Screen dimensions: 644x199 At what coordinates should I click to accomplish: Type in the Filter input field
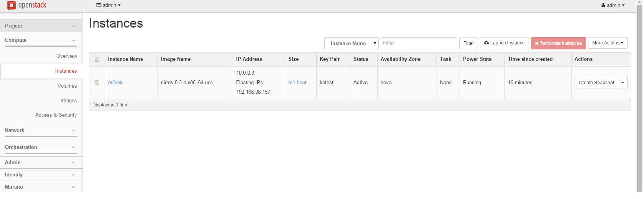click(x=419, y=43)
